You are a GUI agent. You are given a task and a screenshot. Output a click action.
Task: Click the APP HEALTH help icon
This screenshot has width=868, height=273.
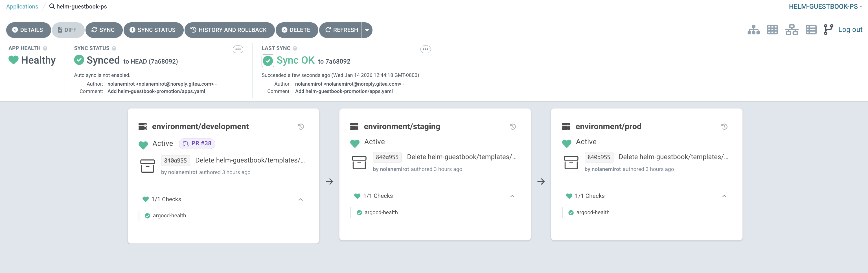coord(45,48)
